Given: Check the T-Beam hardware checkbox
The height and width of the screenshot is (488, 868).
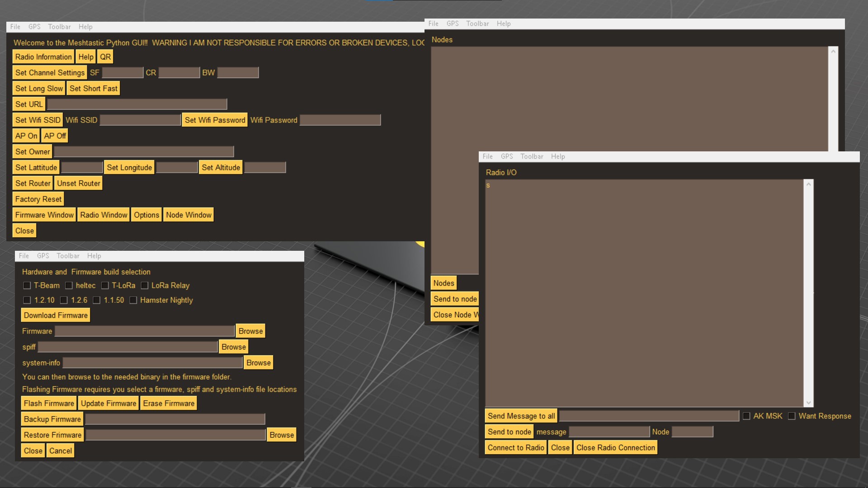Looking at the screenshot, I should pos(27,286).
